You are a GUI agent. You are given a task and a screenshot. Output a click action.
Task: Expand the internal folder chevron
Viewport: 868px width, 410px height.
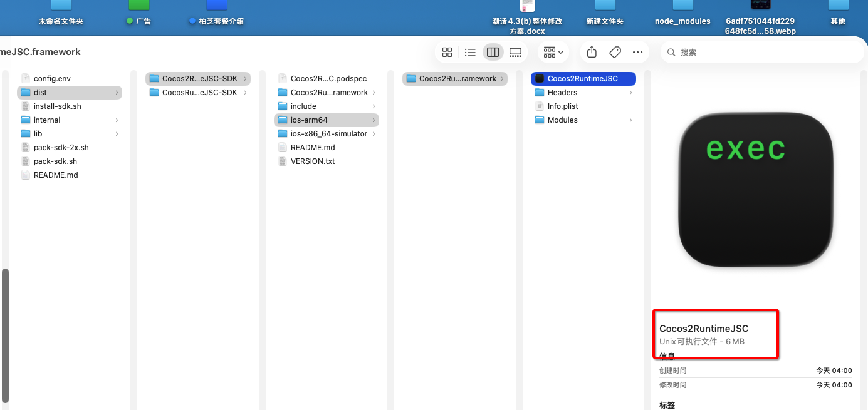point(117,120)
